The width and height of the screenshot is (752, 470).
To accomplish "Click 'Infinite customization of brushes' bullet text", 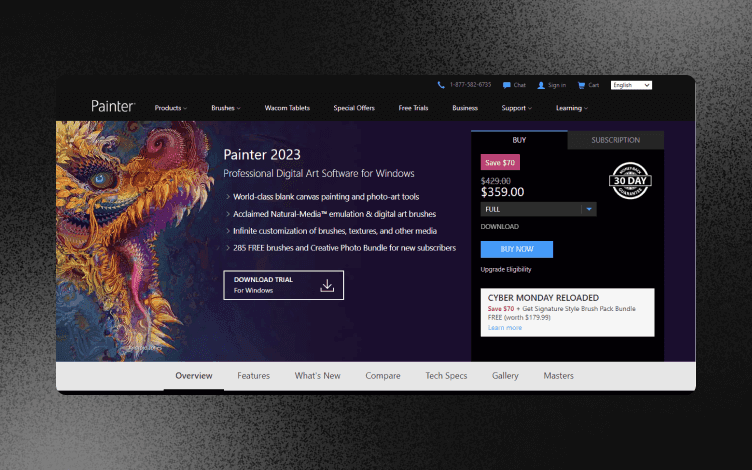I will click(x=335, y=231).
